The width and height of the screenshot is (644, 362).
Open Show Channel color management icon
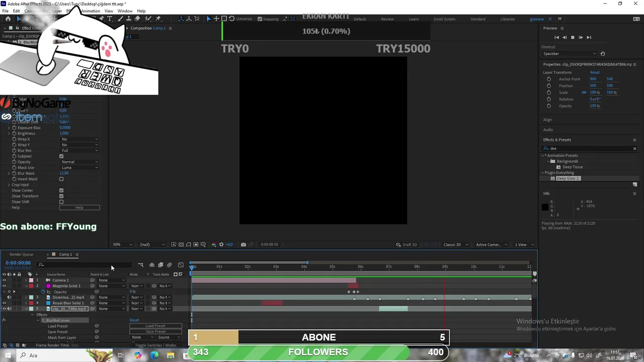[x=214, y=245]
